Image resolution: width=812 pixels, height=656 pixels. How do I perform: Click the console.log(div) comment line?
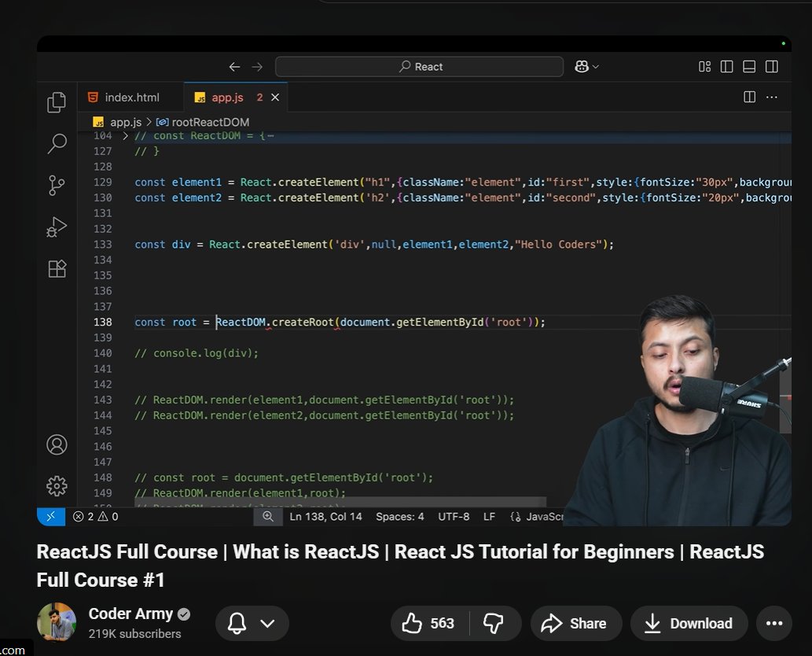pos(197,353)
